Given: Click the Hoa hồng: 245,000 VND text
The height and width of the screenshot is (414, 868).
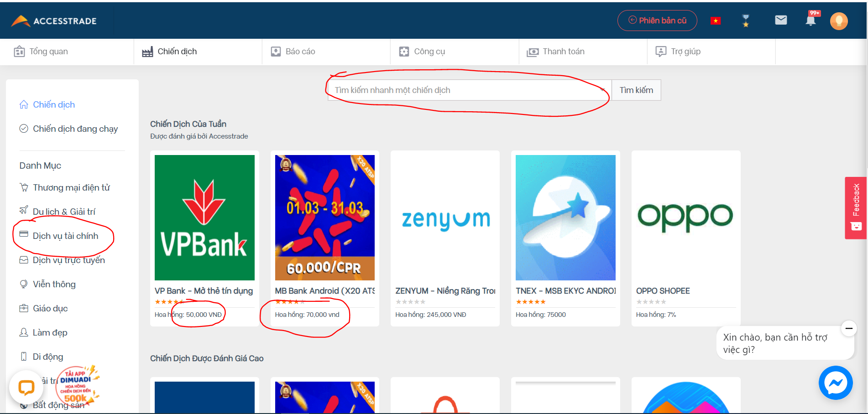Looking at the screenshot, I should pyautogui.click(x=431, y=315).
